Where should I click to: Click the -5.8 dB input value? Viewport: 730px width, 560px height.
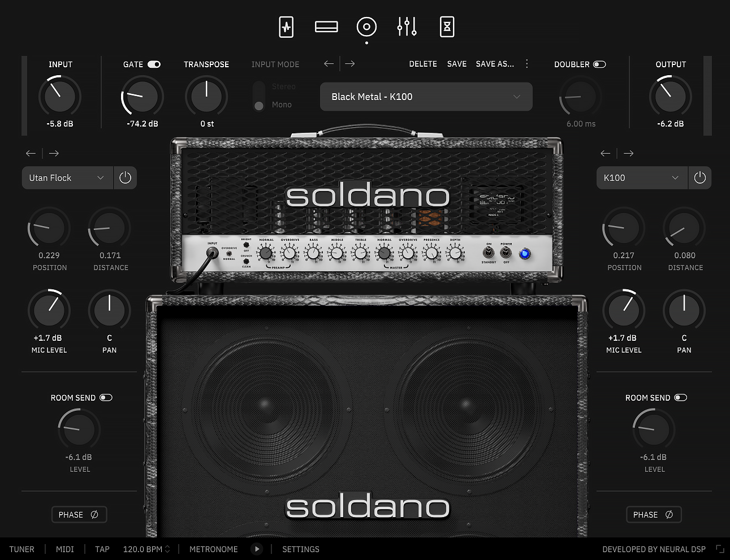click(x=60, y=124)
